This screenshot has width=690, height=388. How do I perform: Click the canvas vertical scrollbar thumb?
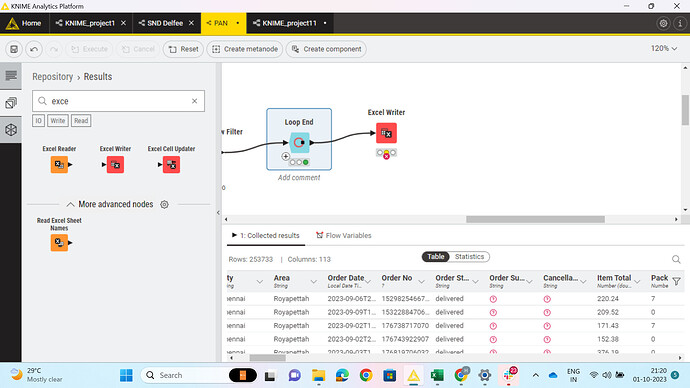point(685,110)
